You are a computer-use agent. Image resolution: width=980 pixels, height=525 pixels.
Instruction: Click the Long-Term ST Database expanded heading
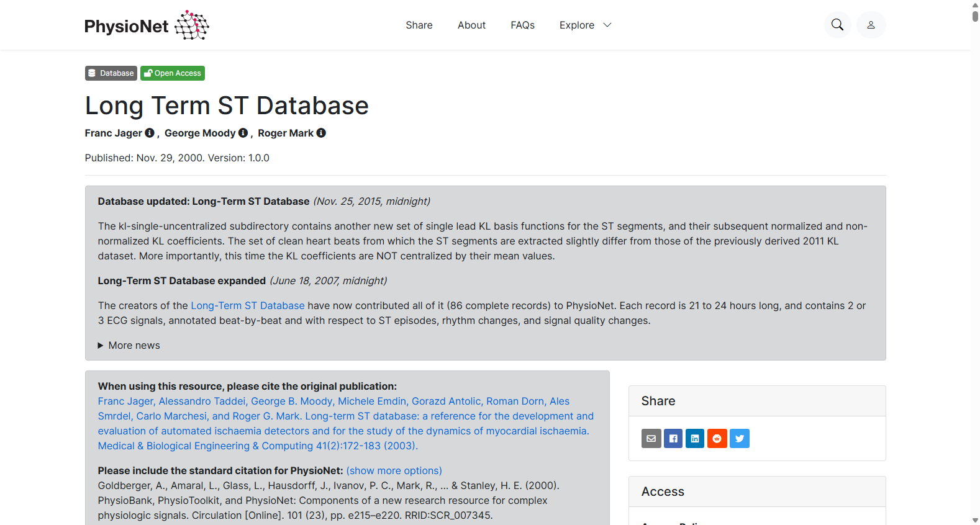pyautogui.click(x=182, y=281)
